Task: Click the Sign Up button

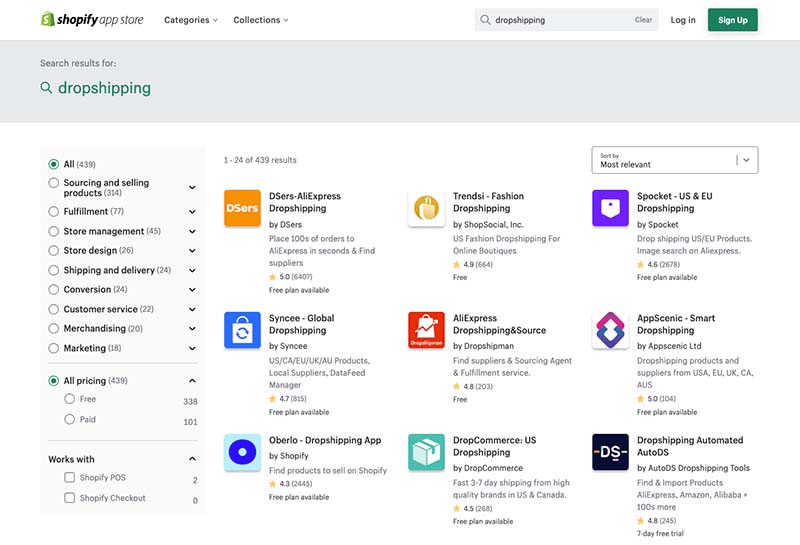Action: (733, 20)
